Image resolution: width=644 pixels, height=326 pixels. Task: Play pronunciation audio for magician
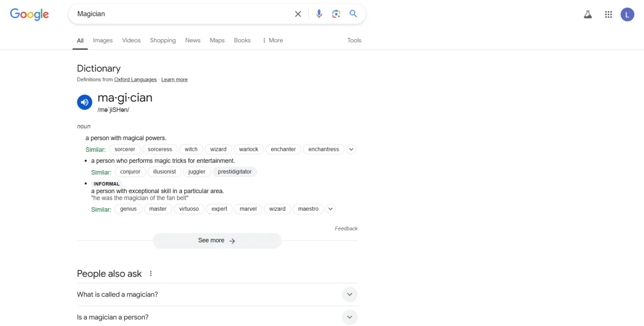pos(85,102)
